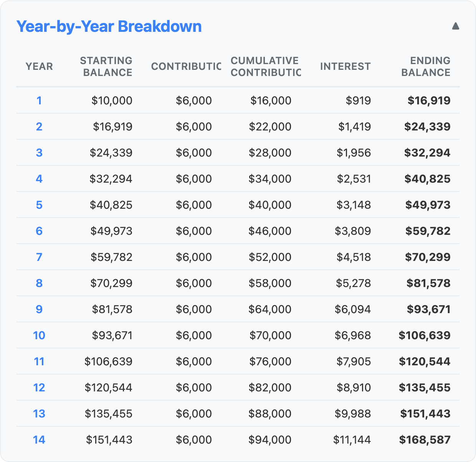Screen dimensions: 476x462
Task: Click the $919 interest value for year 1
Action: pyautogui.click(x=358, y=100)
